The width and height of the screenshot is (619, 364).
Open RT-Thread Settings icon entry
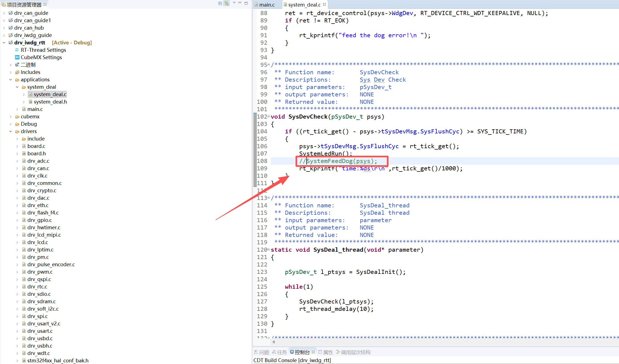[x=17, y=50]
